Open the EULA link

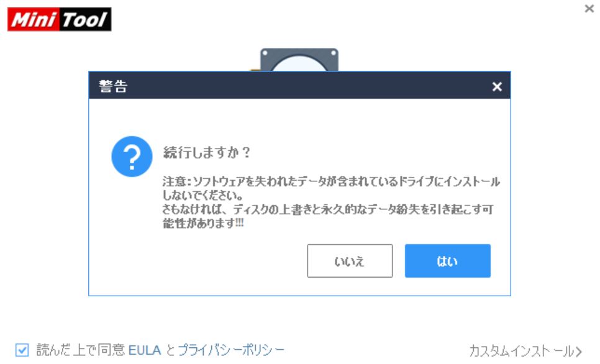click(x=145, y=350)
